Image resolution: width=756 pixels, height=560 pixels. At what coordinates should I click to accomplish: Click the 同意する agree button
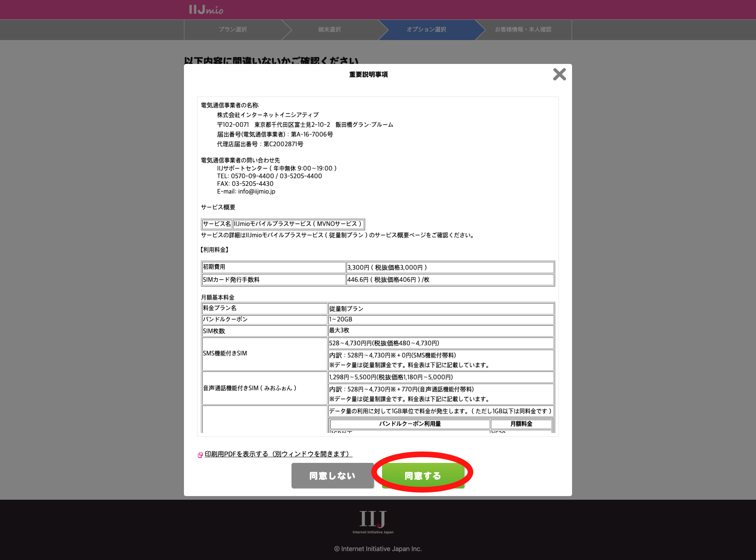point(423,475)
